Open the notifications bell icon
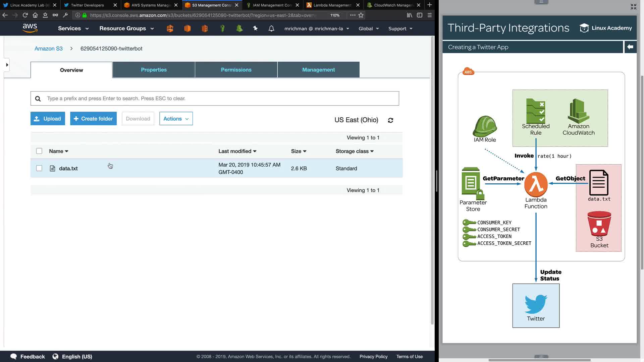644x362 pixels. click(271, 28)
